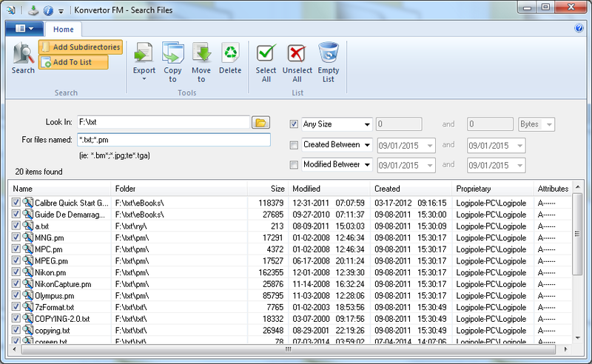Click the scroll right arrow of file list

[x=565, y=349]
